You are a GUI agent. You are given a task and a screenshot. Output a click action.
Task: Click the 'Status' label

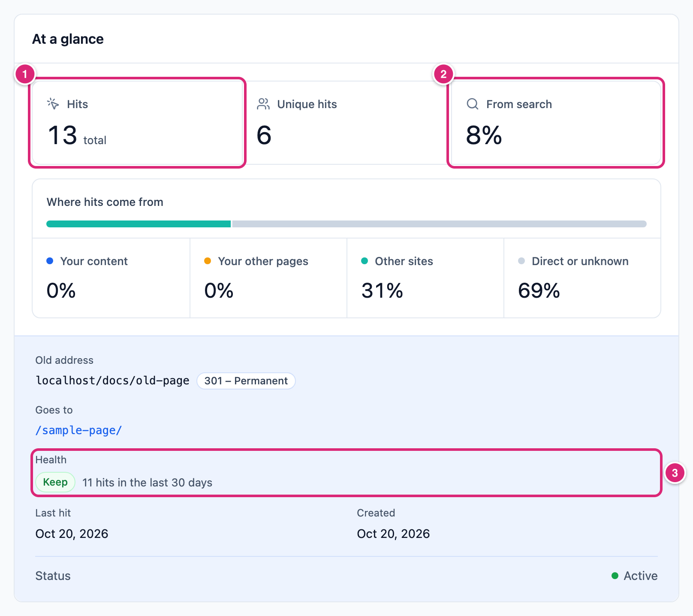53,576
